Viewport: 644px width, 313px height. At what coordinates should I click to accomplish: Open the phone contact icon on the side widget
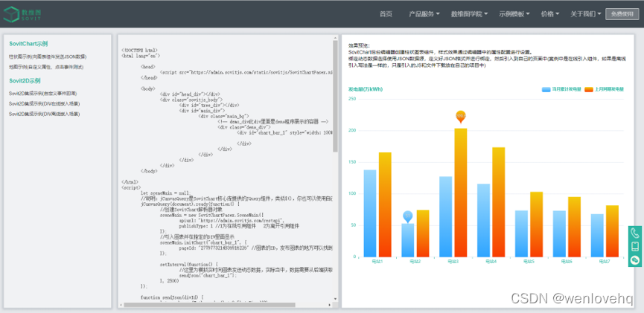pyautogui.click(x=635, y=233)
